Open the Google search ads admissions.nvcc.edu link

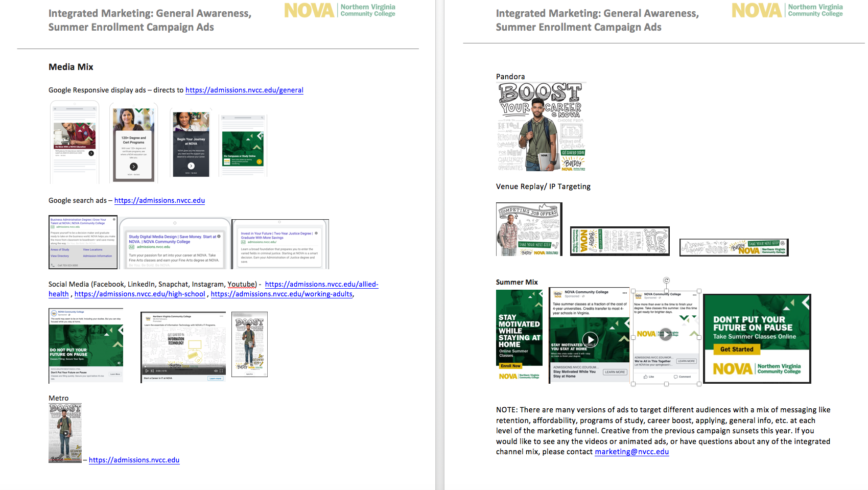[x=159, y=200]
